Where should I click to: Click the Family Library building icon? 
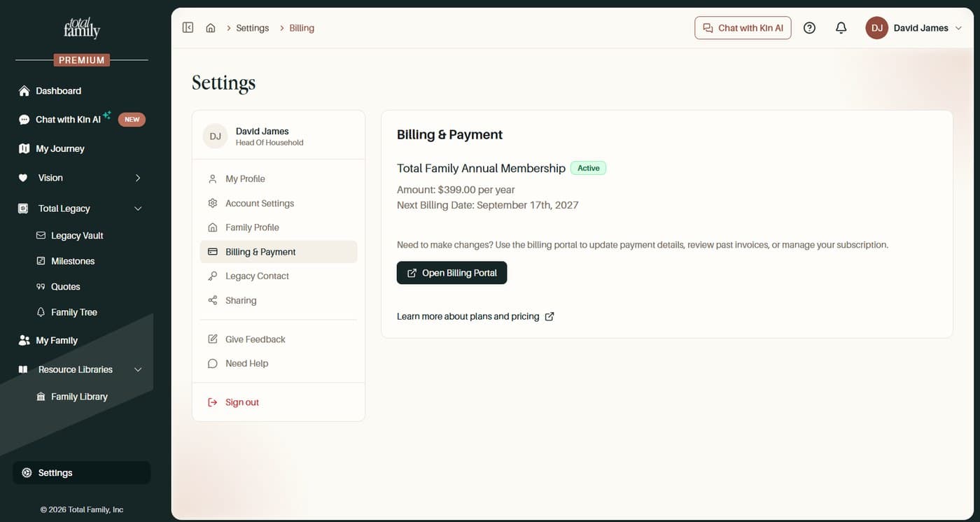(x=41, y=397)
